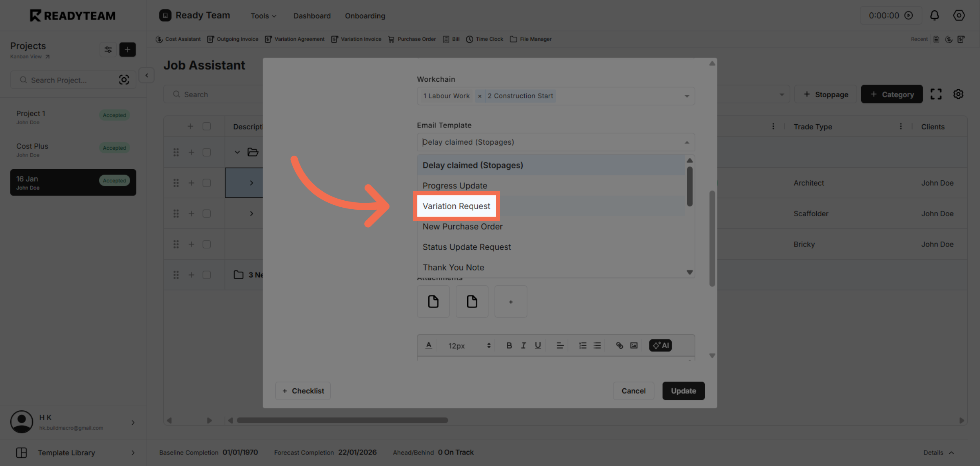Viewport: 980px width, 466px height.
Task: Open the Cost Assistant tool
Action: [178, 39]
